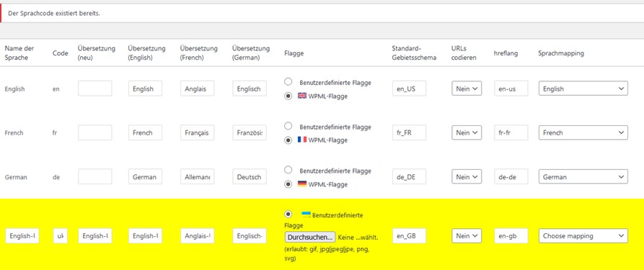This screenshot has height=270, width=644.
Task: Click 'Der Sprachcode existiert bereits.' error message
Action: 54,13
